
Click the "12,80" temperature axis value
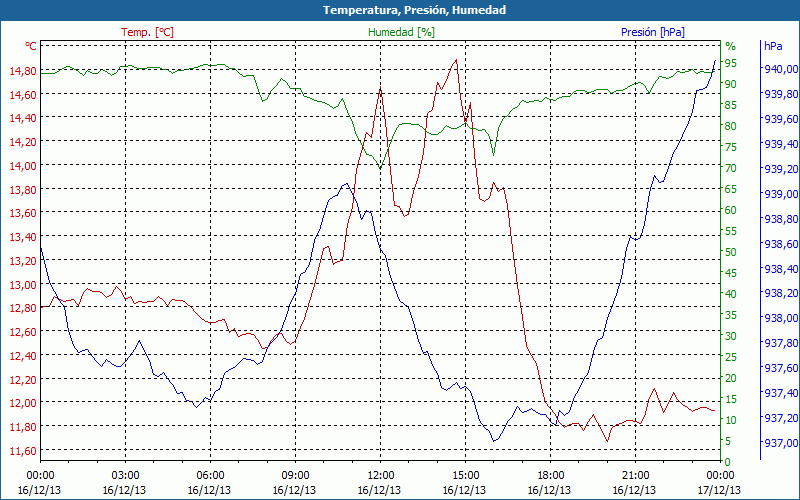pos(23,308)
